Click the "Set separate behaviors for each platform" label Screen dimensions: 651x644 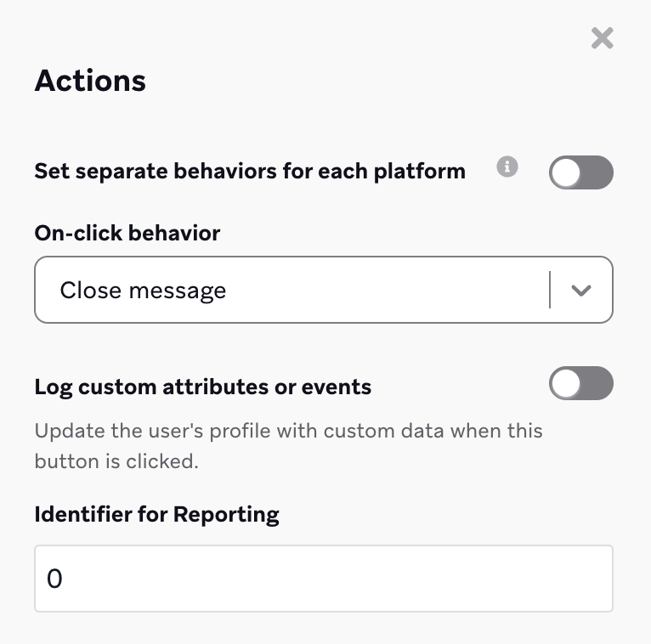point(250,172)
